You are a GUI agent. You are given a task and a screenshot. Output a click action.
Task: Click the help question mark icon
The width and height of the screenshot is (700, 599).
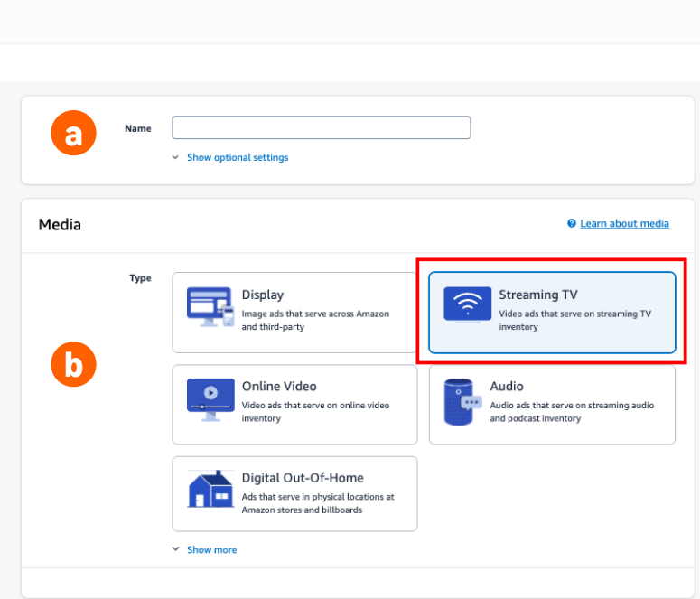point(572,223)
